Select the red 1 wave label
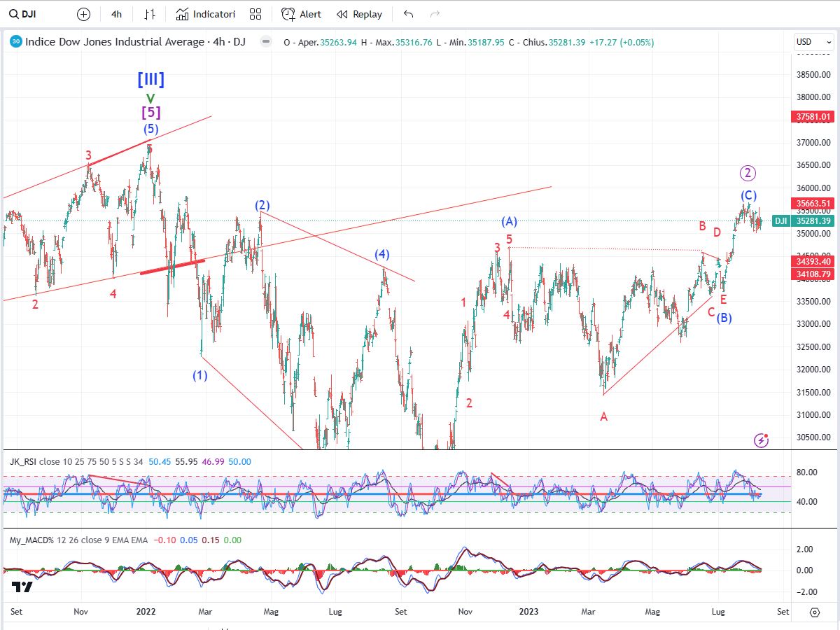840x630 pixels. point(463,302)
